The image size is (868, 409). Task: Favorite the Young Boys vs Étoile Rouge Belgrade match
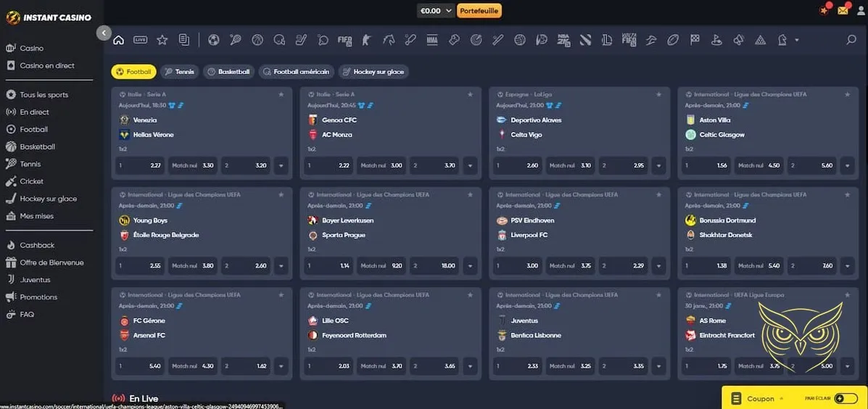tap(281, 195)
